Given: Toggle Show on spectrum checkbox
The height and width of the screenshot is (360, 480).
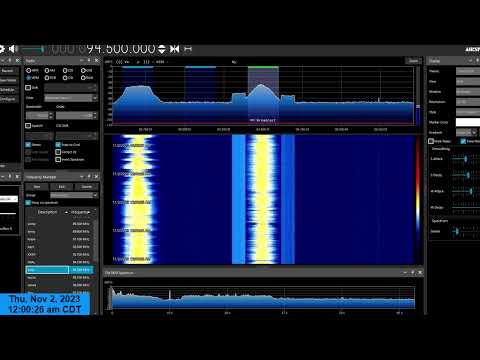Looking at the screenshot, I should [28, 203].
